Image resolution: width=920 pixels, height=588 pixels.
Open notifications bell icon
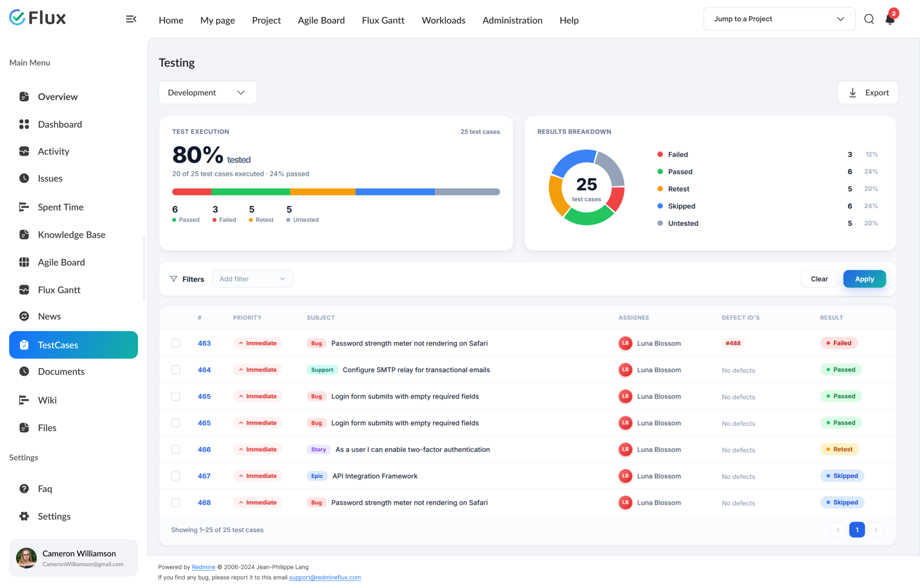(889, 19)
